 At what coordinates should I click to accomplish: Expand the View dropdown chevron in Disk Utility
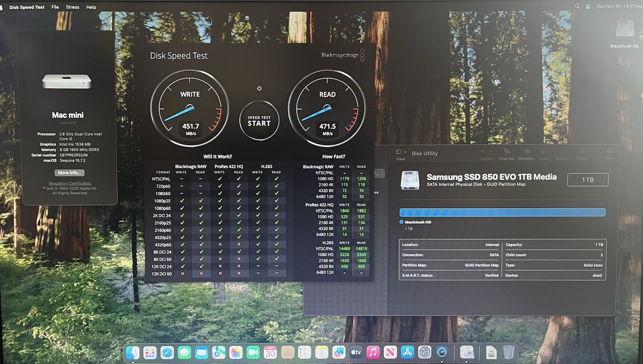(x=405, y=152)
